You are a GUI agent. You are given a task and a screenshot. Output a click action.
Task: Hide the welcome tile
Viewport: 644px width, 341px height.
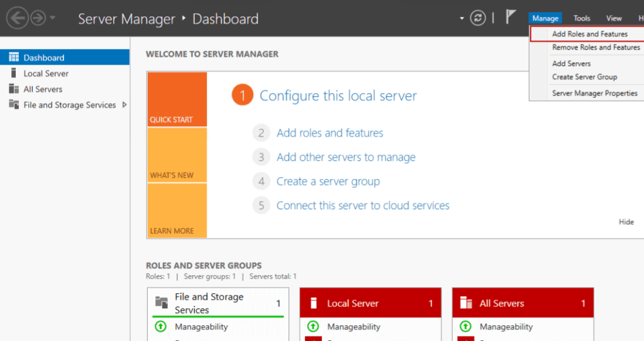pyautogui.click(x=626, y=222)
